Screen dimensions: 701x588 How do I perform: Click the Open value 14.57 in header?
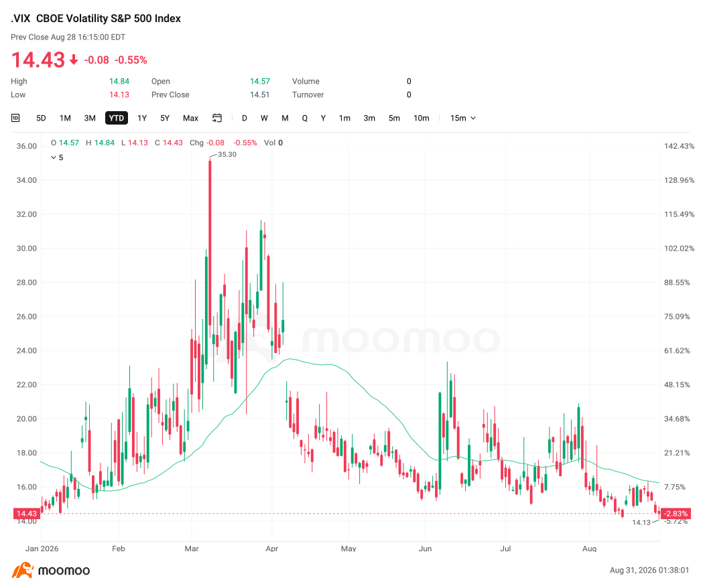260,81
